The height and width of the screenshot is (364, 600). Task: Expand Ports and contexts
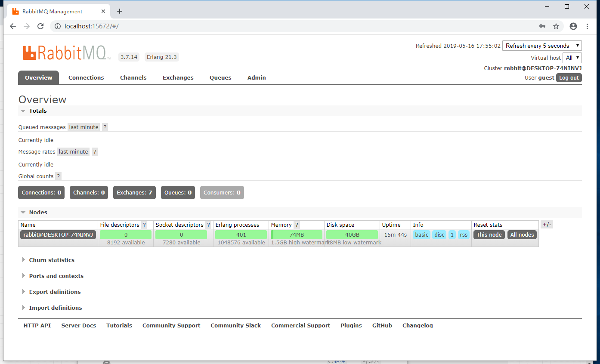coord(56,276)
